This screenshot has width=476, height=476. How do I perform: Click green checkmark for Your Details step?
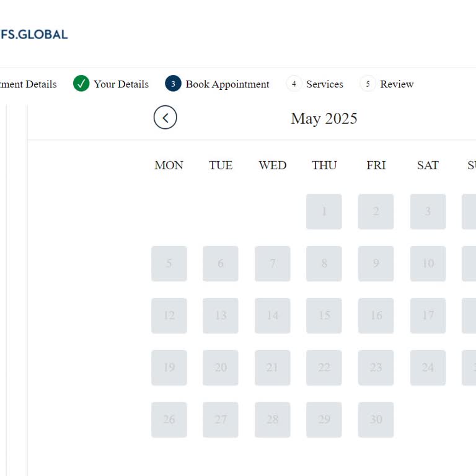click(81, 84)
